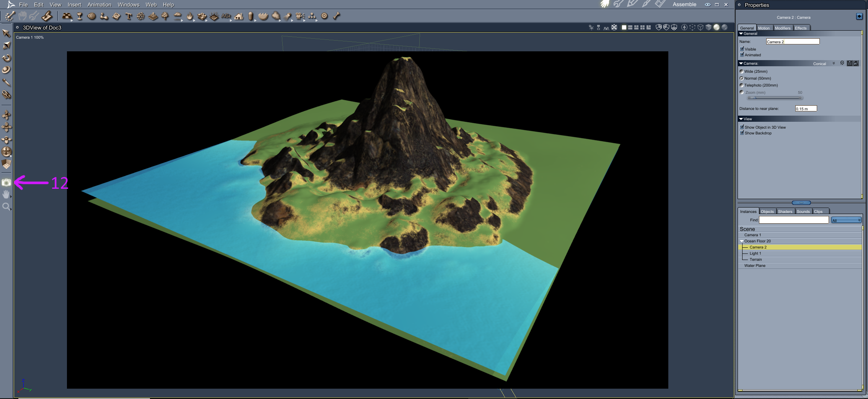868x399 pixels.
Task: Click the AGr anything grooves icon
Action: (226, 16)
